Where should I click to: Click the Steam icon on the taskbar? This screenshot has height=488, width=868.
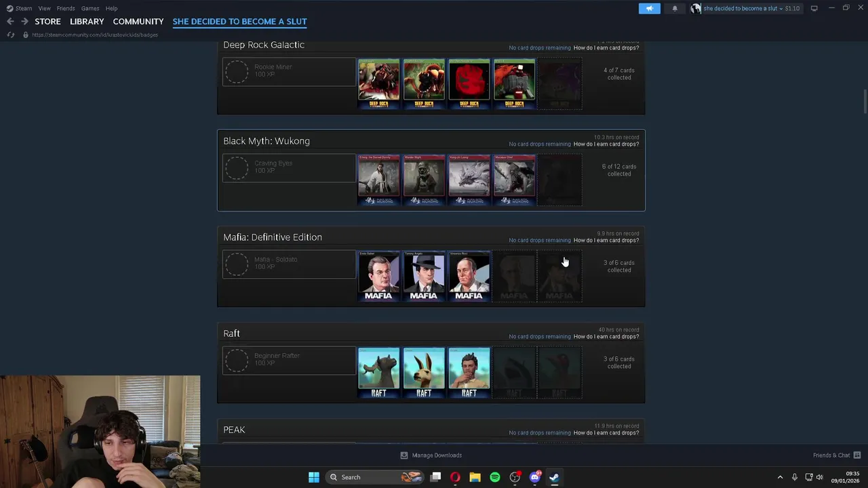tap(554, 477)
